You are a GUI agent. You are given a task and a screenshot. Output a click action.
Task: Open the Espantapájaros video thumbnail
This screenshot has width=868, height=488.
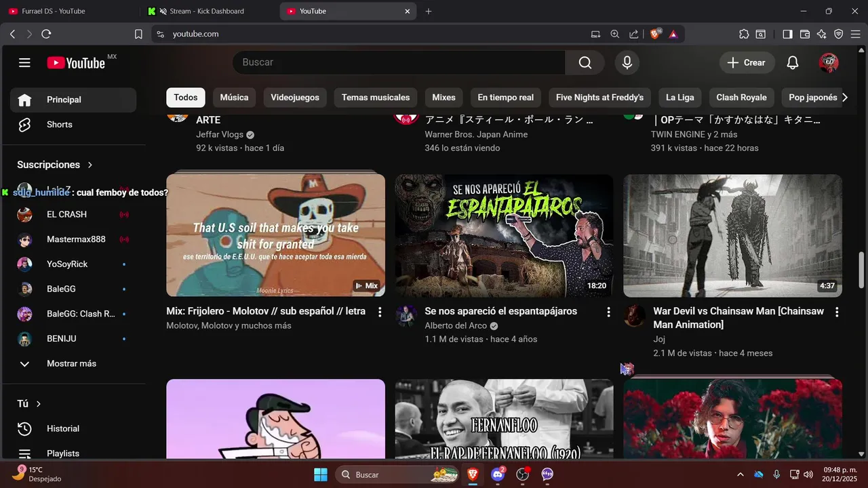tap(504, 235)
